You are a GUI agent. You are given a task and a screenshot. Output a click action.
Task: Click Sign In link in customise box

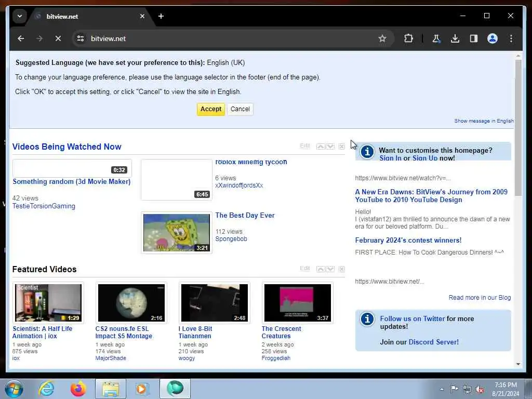[x=390, y=158]
